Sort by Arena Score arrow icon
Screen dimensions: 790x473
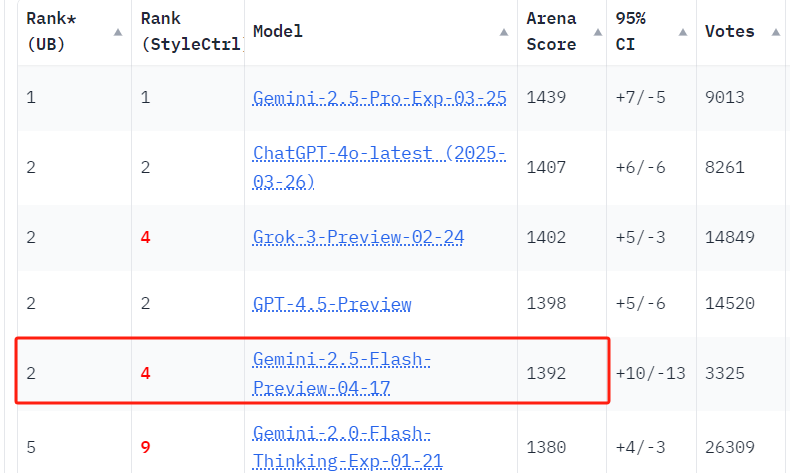coord(598,32)
